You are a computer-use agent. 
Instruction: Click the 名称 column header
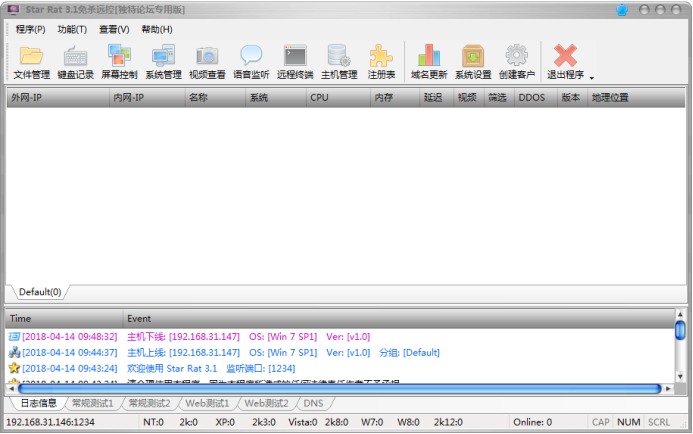pyautogui.click(x=215, y=97)
